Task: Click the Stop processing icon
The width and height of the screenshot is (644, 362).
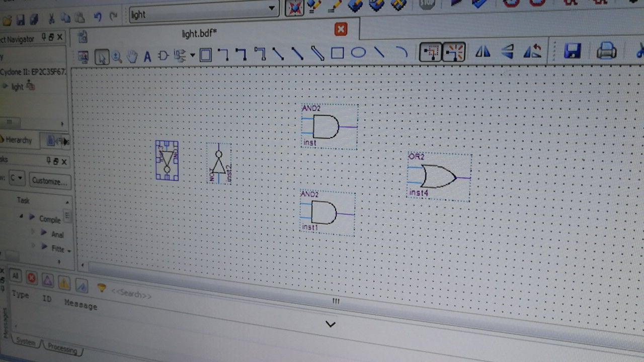Action: click(x=427, y=4)
